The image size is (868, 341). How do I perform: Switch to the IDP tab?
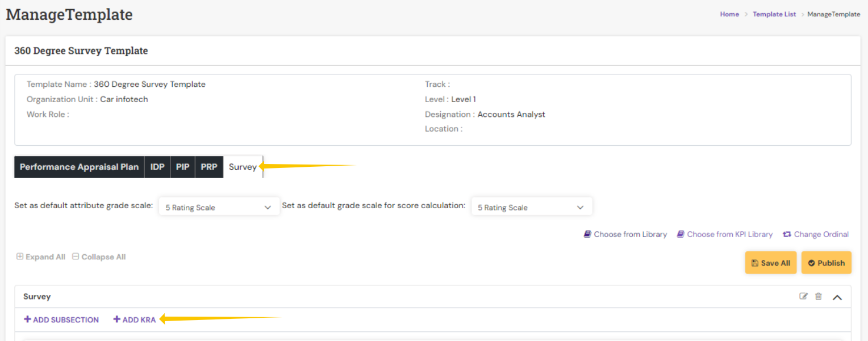pyautogui.click(x=157, y=167)
